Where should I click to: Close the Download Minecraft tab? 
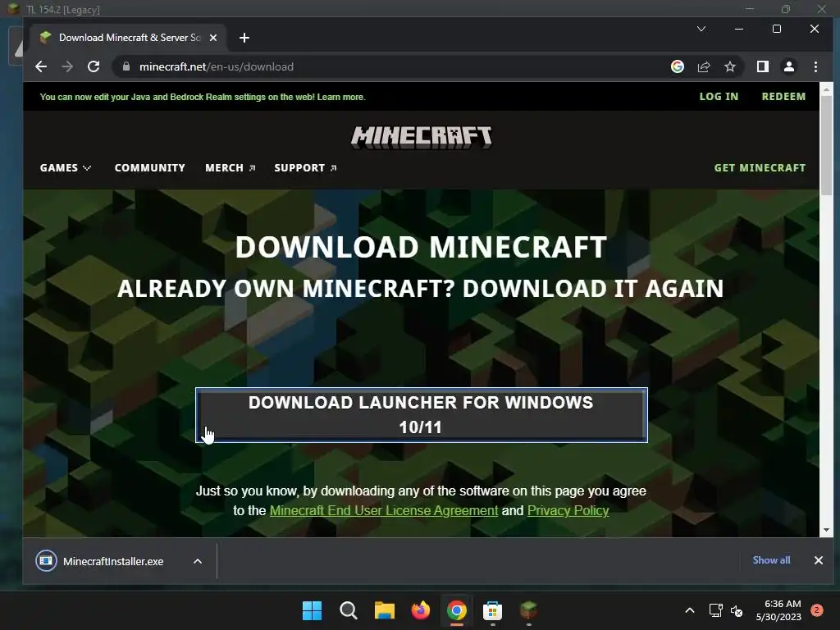213,38
